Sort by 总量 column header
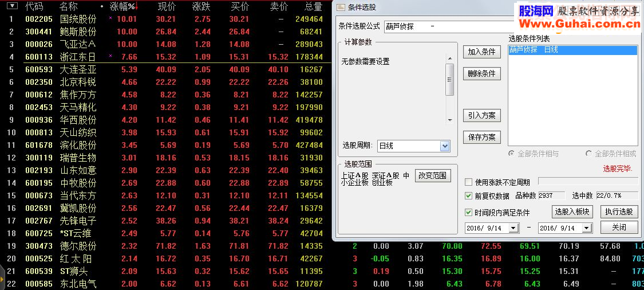The width and height of the screenshot is (644, 290). [314, 6]
